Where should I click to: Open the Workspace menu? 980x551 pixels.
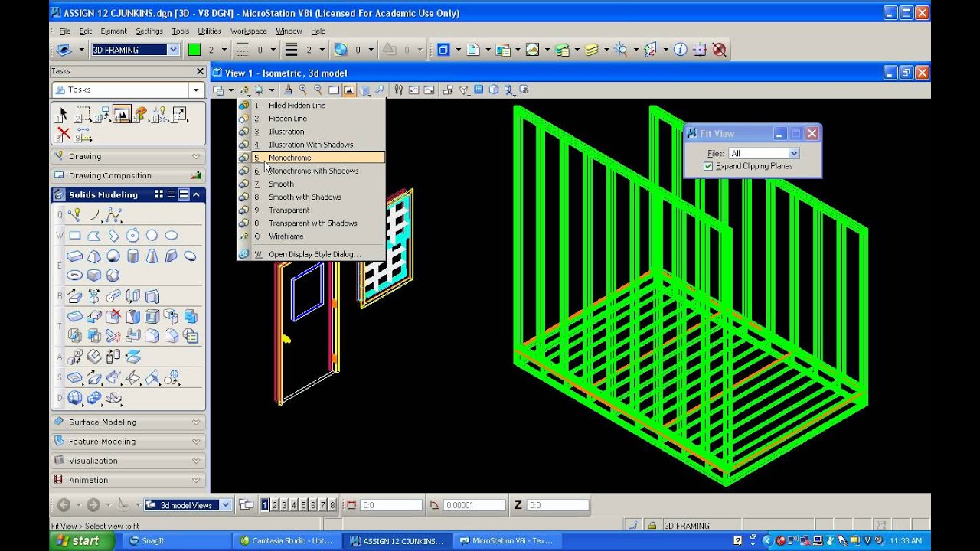pos(249,31)
